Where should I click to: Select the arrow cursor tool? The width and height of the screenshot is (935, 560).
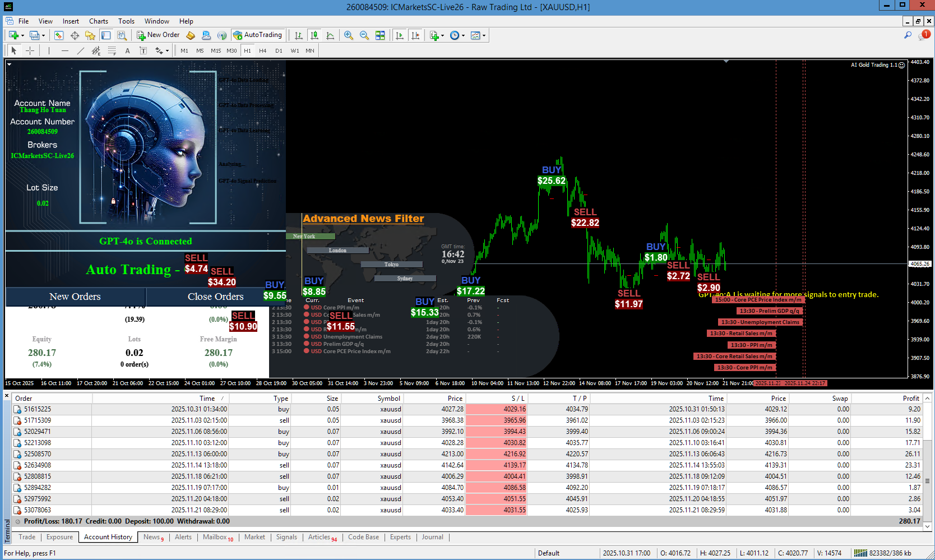[x=14, y=50]
